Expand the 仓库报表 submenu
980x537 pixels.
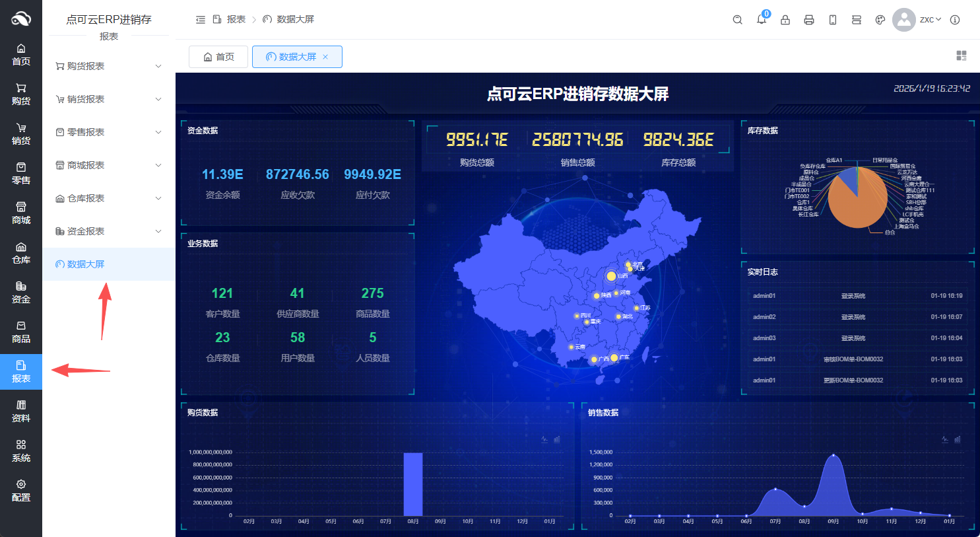pos(109,198)
